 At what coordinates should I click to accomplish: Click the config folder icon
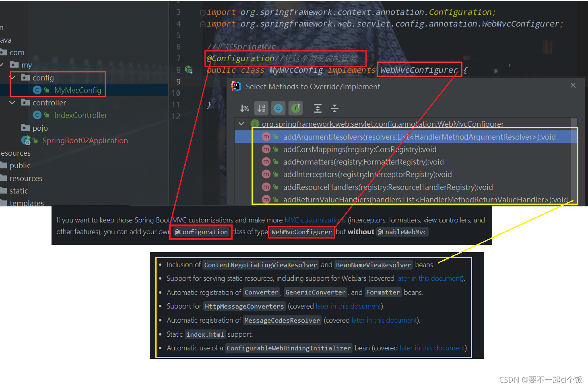point(25,77)
